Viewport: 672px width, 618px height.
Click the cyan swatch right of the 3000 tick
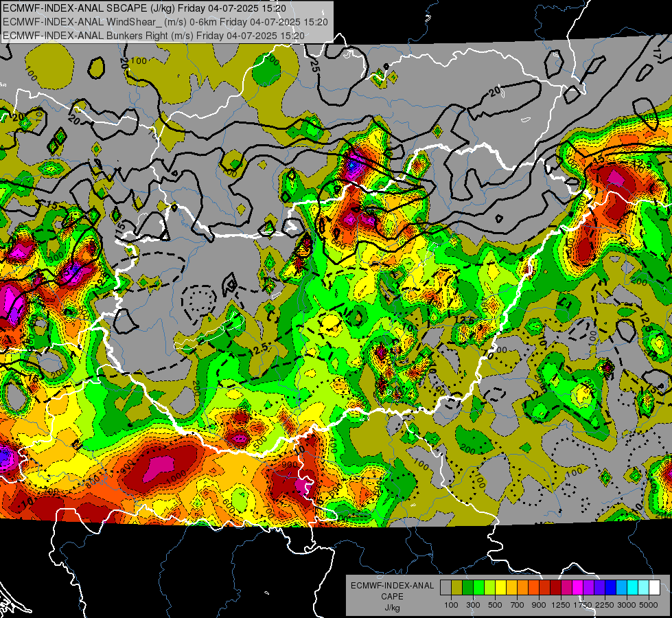tap(633, 587)
